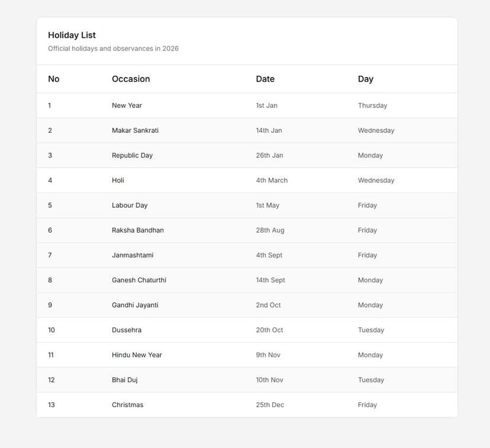Click the Raksha Bandhan occasion
Image resolution: width=490 pixels, height=448 pixels.
pos(137,230)
